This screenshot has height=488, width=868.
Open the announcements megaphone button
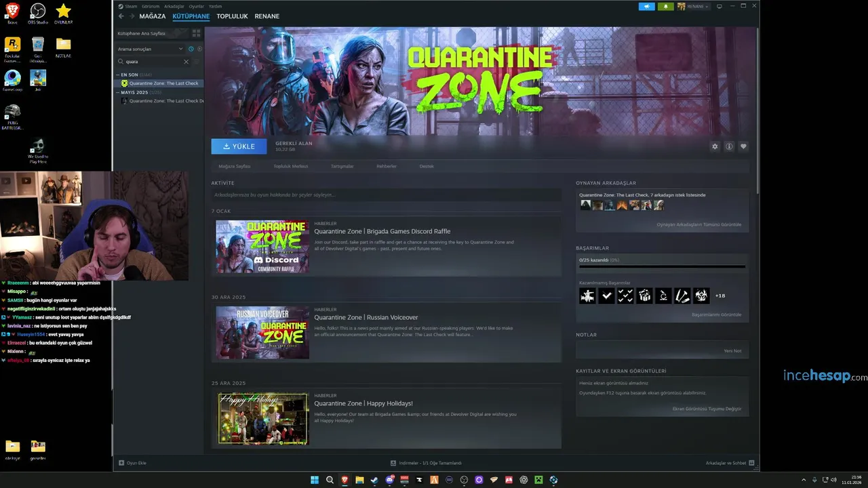click(x=646, y=6)
